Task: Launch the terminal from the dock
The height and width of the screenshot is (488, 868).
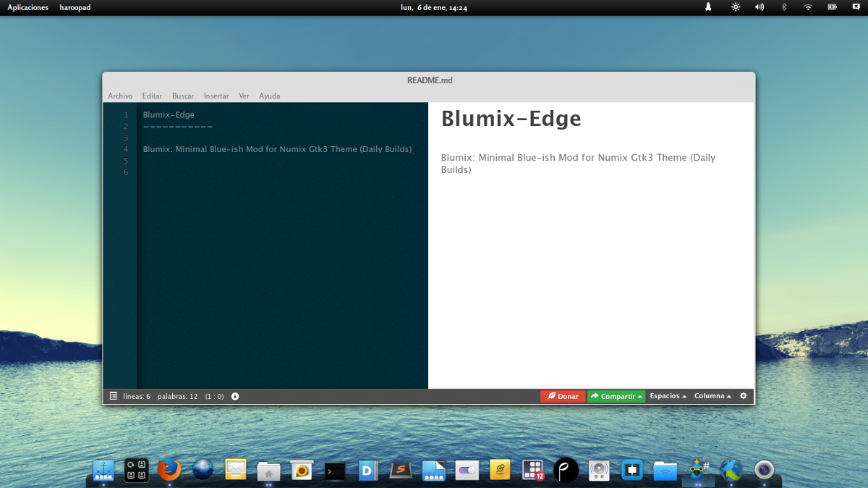Action: pos(335,472)
